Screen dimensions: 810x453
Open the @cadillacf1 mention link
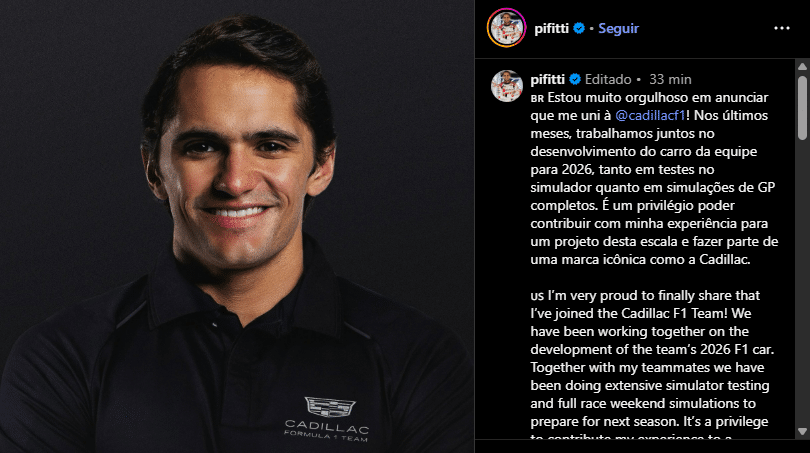pyautogui.click(x=650, y=115)
